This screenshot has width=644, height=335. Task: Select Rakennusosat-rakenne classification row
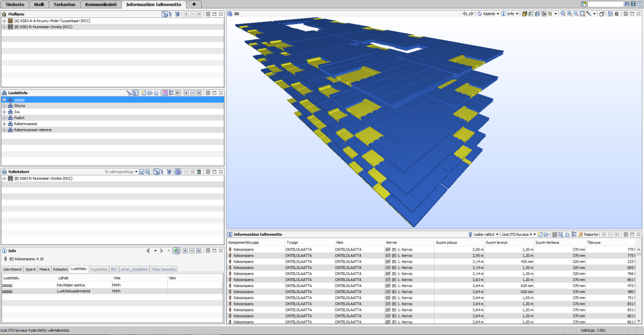(x=112, y=130)
